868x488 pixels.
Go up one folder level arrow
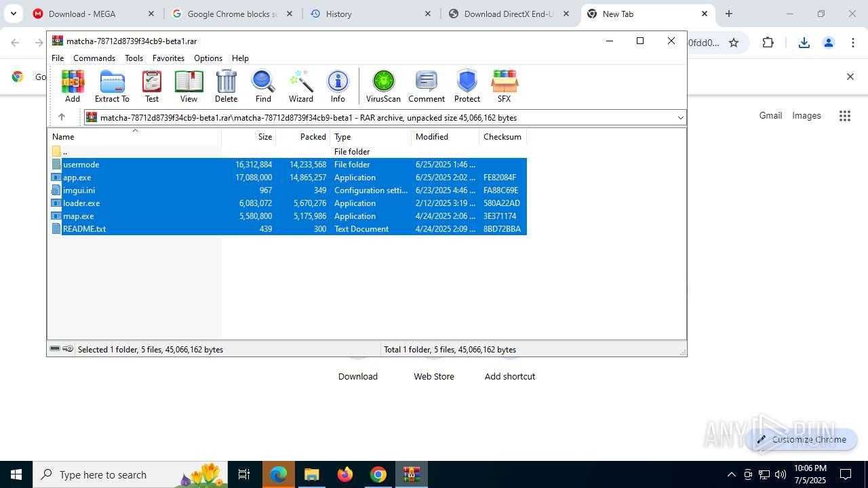61,117
